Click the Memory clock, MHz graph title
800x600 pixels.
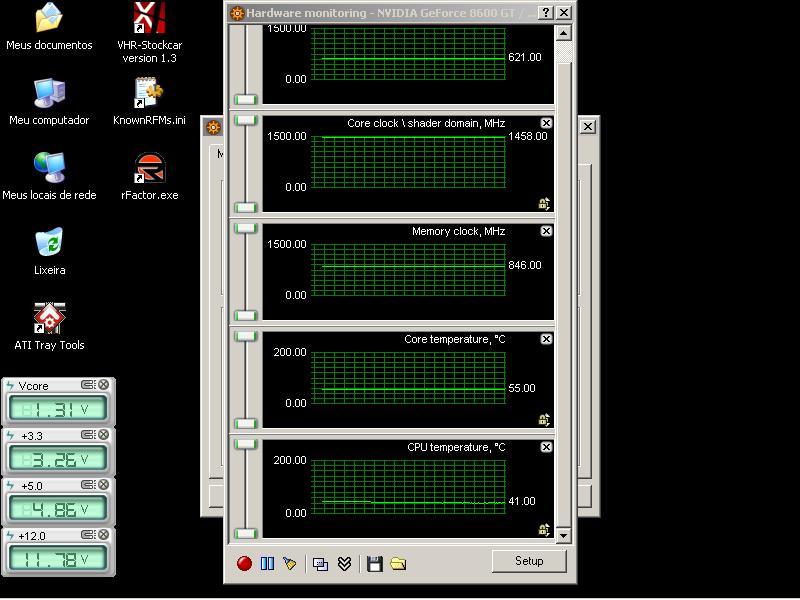(458, 232)
